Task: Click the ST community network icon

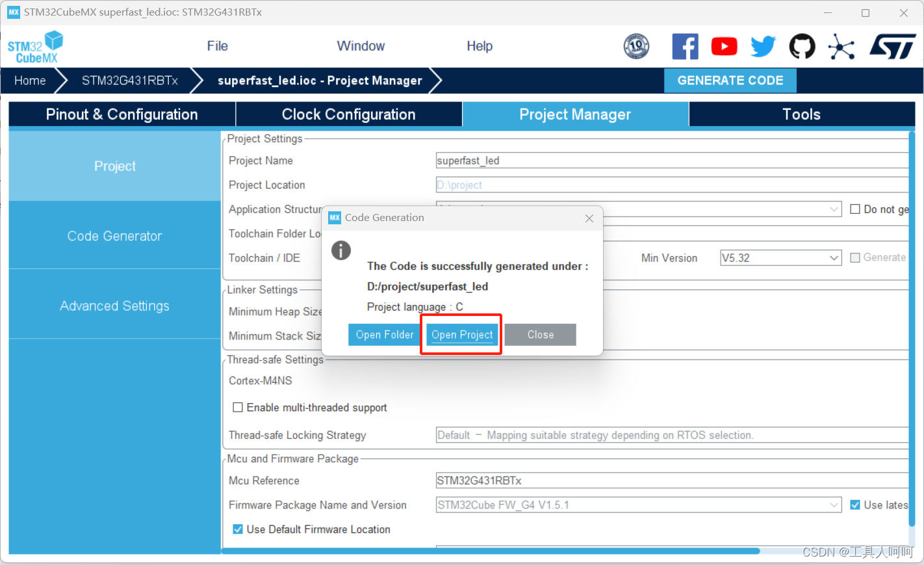Action: point(841,46)
